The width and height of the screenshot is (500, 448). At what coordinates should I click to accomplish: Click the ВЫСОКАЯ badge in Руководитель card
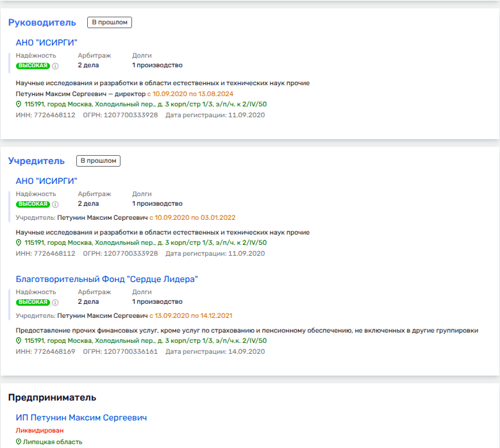point(33,65)
